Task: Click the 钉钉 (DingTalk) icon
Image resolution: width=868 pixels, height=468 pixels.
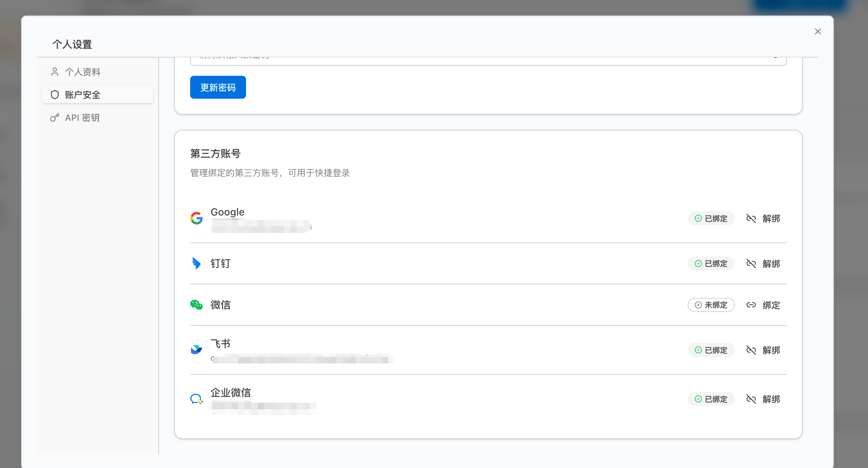Action: point(196,263)
